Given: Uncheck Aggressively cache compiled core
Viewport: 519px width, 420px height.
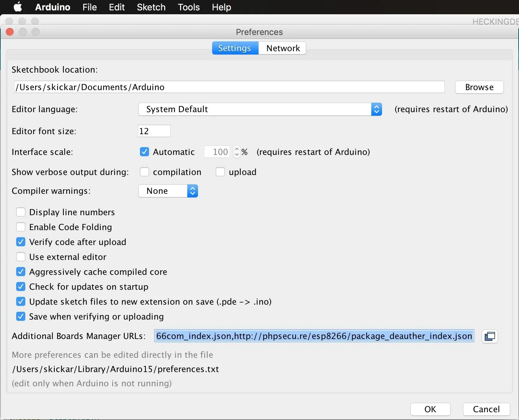Looking at the screenshot, I should tap(21, 272).
